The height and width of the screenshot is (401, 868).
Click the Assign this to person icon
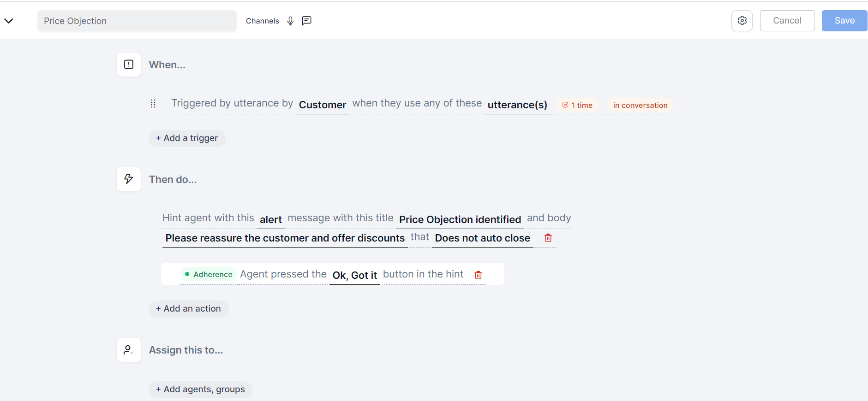click(129, 350)
